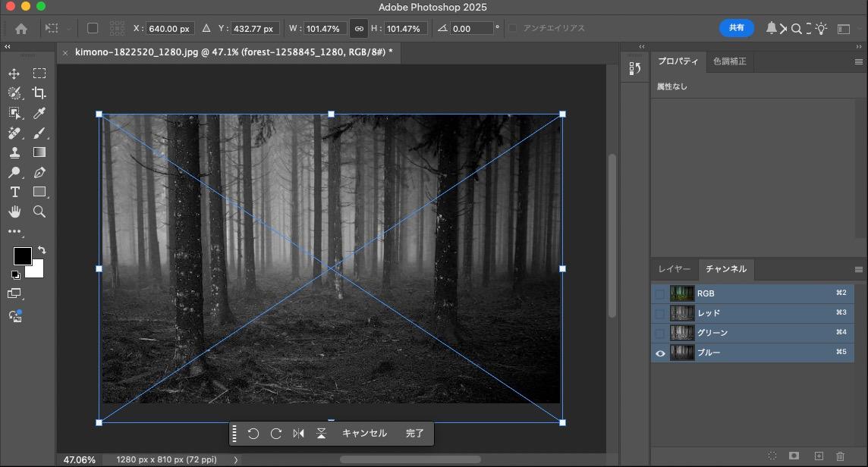
Task: Toggle the width-height aspect ratio link
Action: click(359, 29)
